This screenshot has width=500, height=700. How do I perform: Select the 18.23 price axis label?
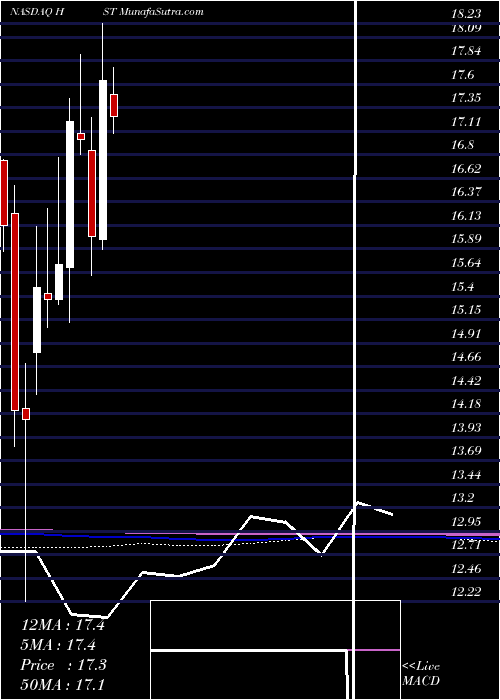(466, 14)
